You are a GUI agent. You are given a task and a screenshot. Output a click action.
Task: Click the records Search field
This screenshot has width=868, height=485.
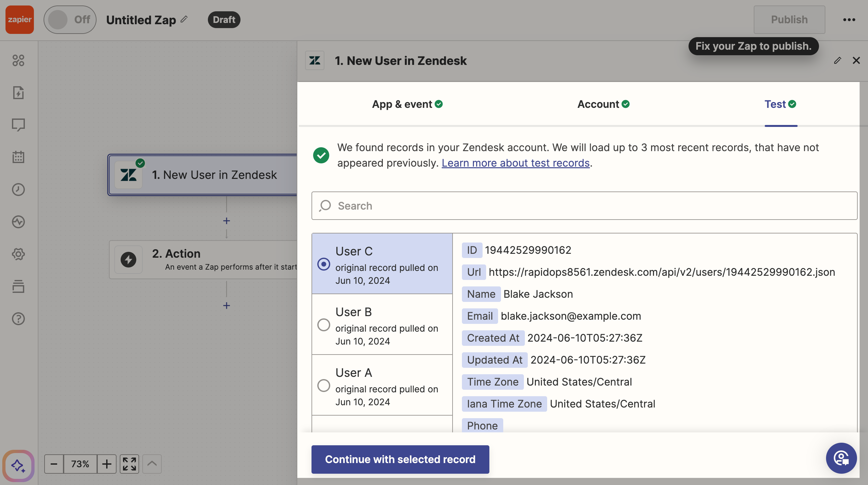(x=584, y=206)
